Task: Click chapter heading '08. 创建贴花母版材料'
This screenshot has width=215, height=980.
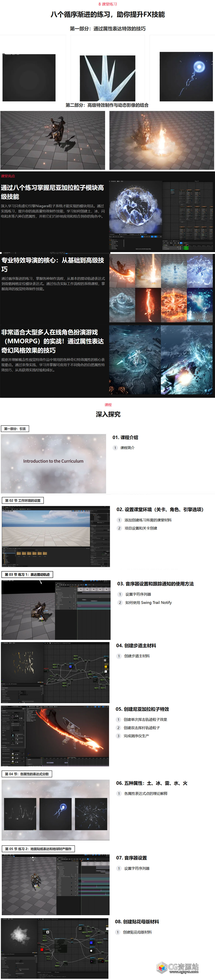Action: (x=137, y=922)
